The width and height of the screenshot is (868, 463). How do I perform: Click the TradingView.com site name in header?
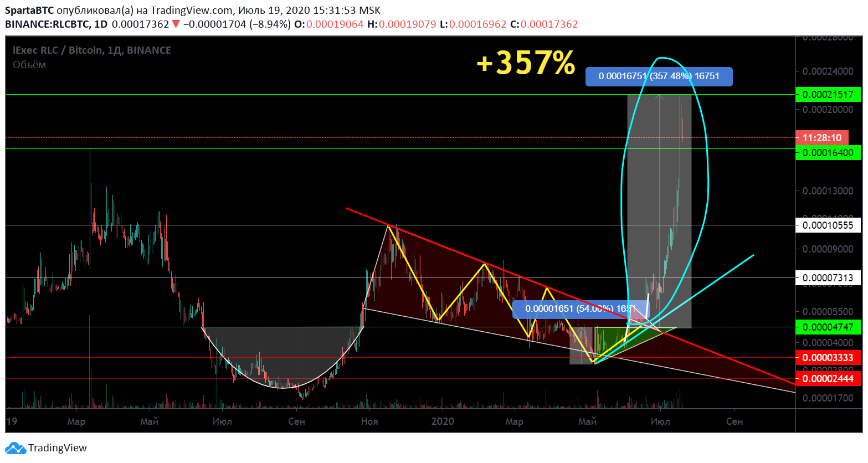tap(192, 11)
